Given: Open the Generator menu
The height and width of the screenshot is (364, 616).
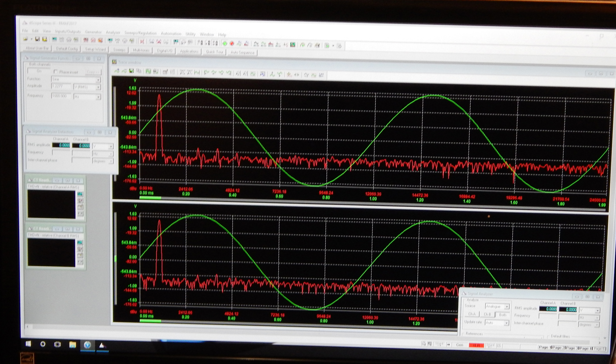Looking at the screenshot, I should point(93,32).
